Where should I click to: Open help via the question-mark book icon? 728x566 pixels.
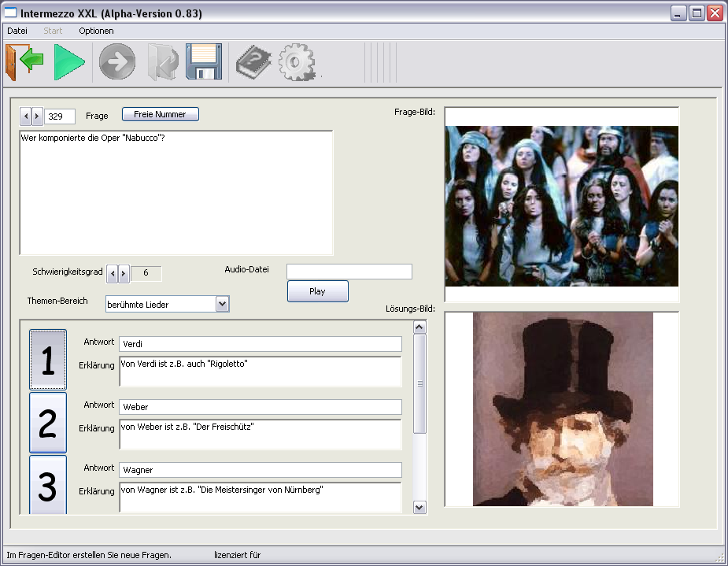pyautogui.click(x=253, y=61)
